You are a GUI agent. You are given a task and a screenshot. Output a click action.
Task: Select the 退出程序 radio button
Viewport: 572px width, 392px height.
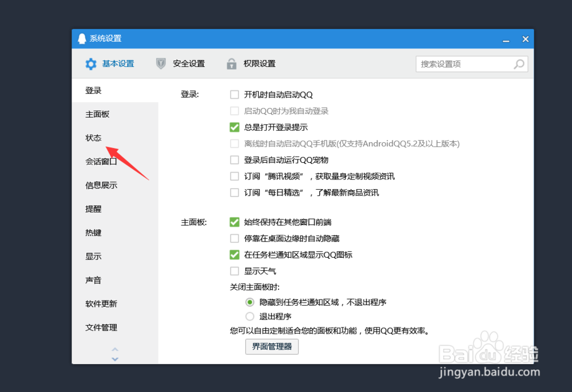pyautogui.click(x=250, y=316)
